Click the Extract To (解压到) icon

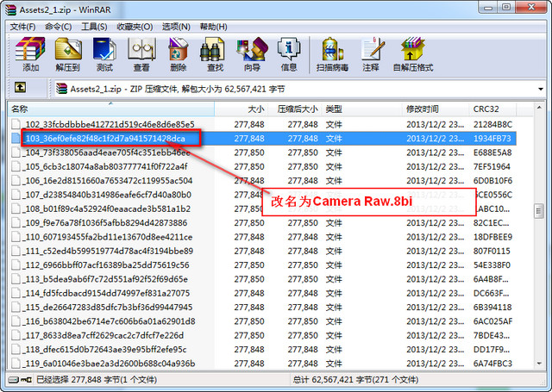[x=68, y=53]
